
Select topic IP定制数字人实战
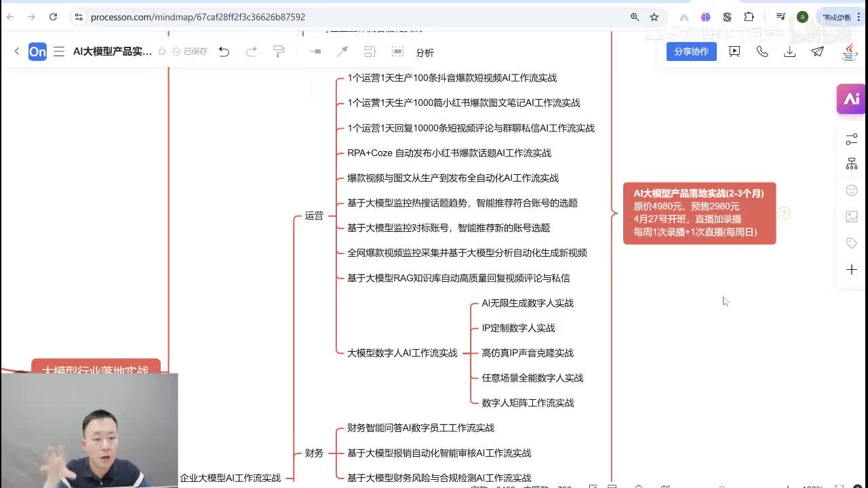(x=518, y=328)
